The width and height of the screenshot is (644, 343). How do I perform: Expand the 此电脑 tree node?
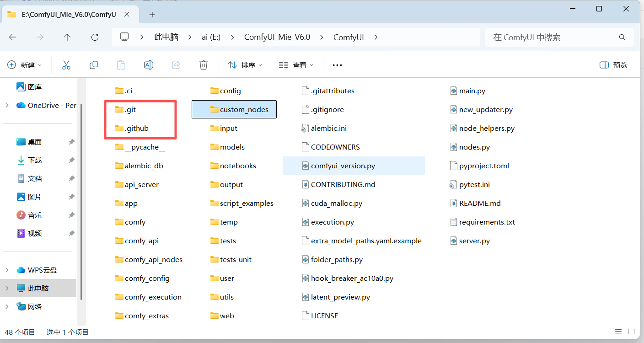coord(7,288)
